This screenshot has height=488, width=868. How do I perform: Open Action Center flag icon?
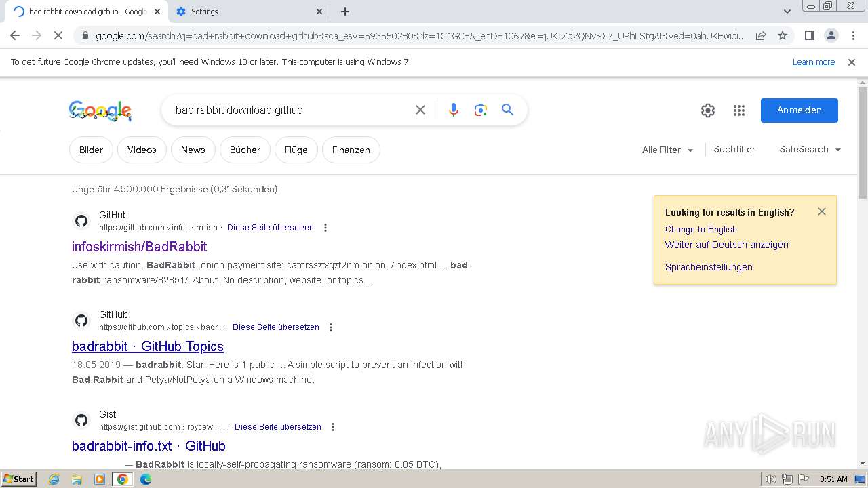pos(803,479)
